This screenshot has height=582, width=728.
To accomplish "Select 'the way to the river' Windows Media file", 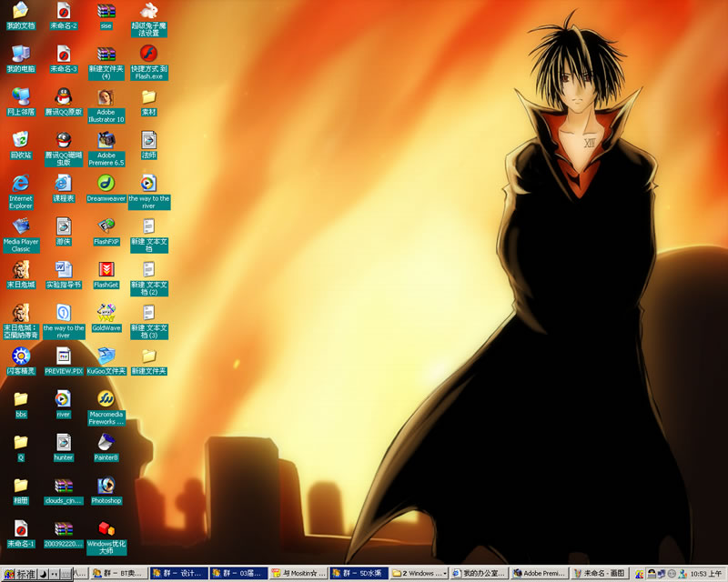I will pyautogui.click(x=149, y=192).
